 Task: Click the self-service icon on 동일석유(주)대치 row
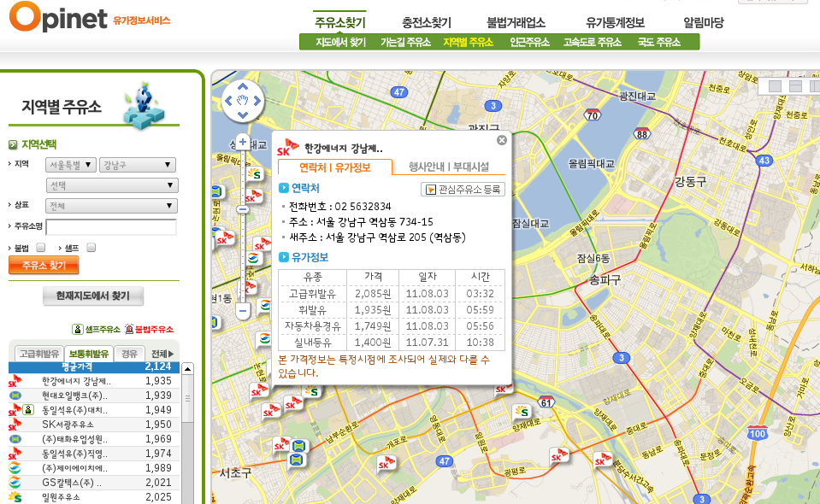(29, 410)
